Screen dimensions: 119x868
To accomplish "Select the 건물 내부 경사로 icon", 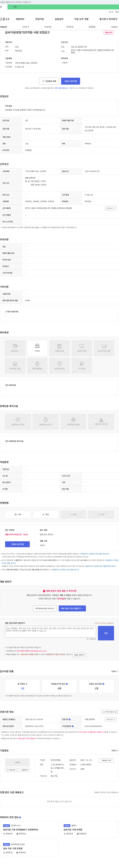I will click(101, 421).
